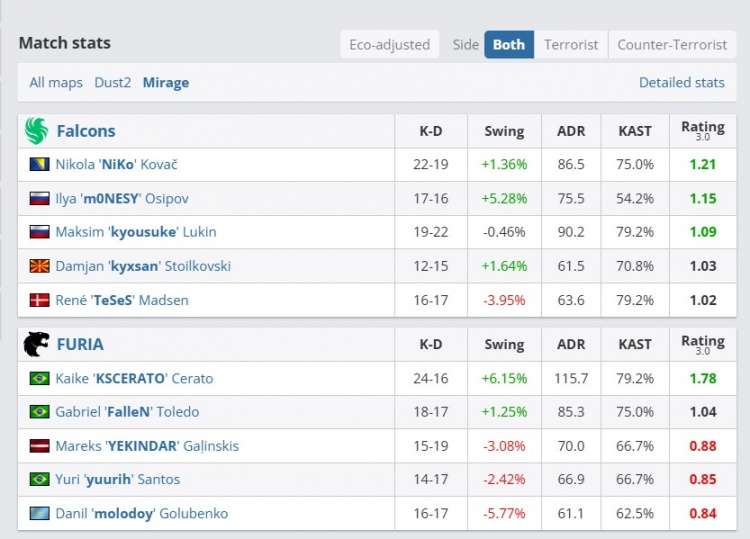
Task: Click the FURIA panther logo icon
Action: pos(37,344)
